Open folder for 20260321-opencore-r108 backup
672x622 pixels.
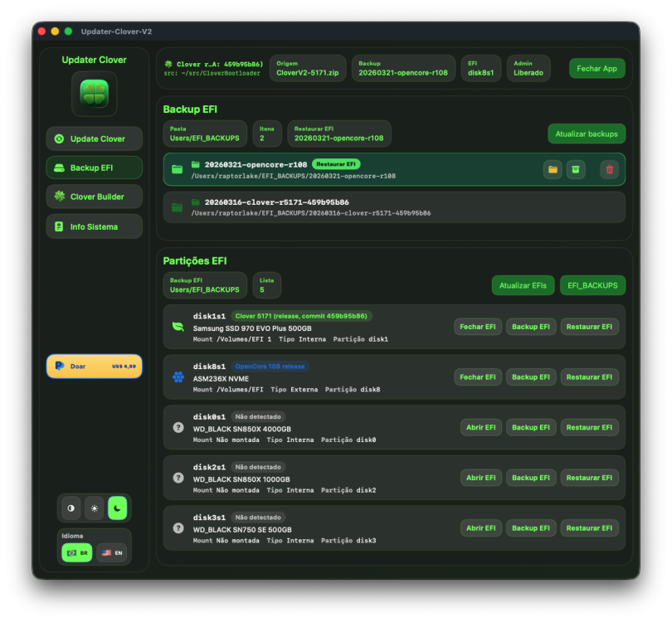tap(553, 170)
